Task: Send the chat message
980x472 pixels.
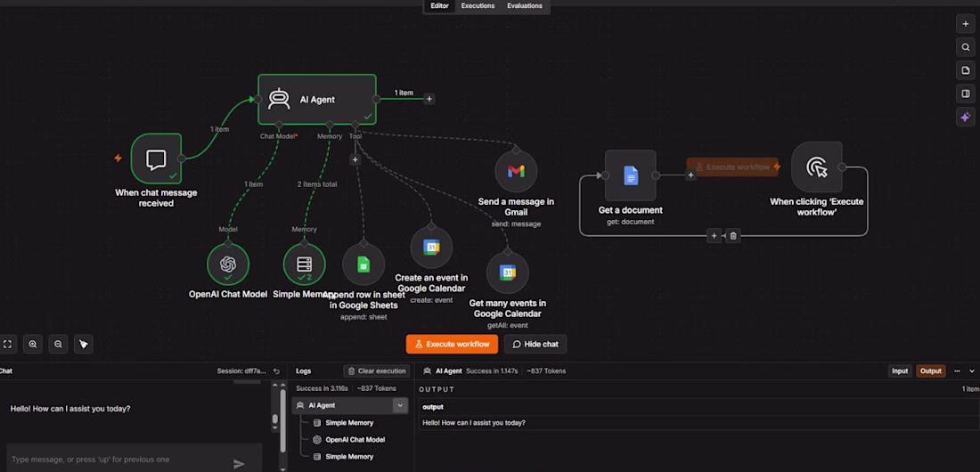Action: click(x=239, y=463)
